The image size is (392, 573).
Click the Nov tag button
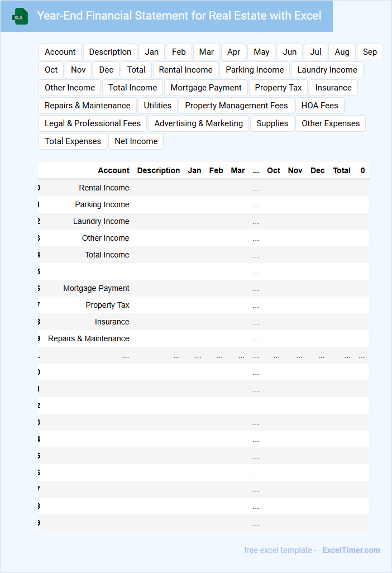point(78,70)
